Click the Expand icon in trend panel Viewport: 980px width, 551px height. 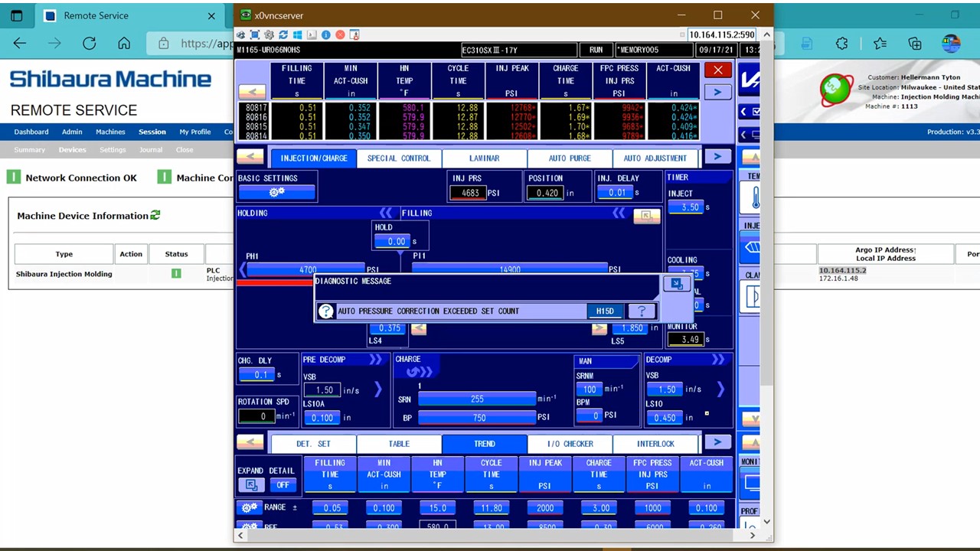[250, 484]
